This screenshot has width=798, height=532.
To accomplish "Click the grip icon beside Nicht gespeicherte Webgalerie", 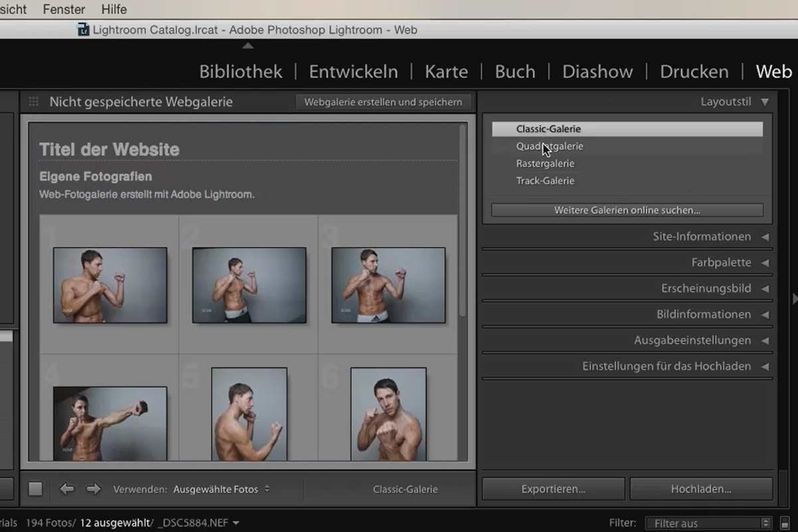I will coord(33,102).
